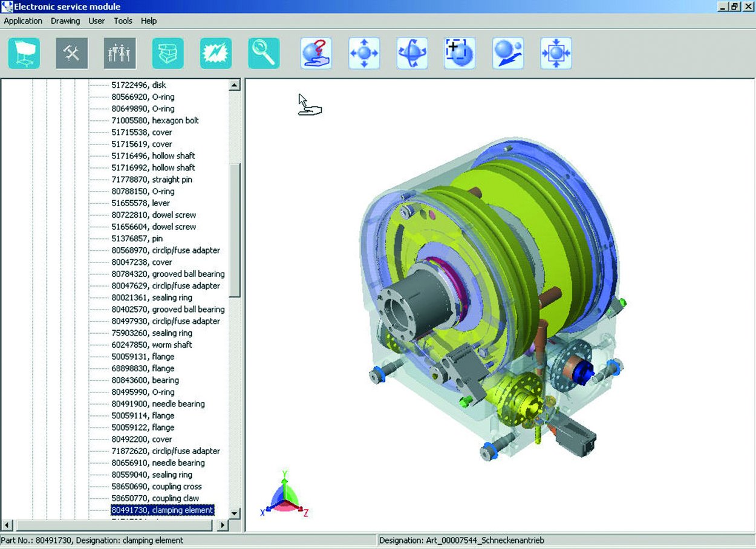This screenshot has width=756, height=549.
Task: Open the magnifying glass search tool
Action: click(264, 53)
